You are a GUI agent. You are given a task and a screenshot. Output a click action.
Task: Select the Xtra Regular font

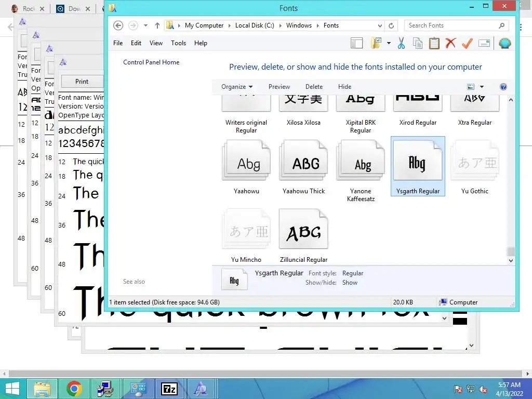click(x=475, y=111)
